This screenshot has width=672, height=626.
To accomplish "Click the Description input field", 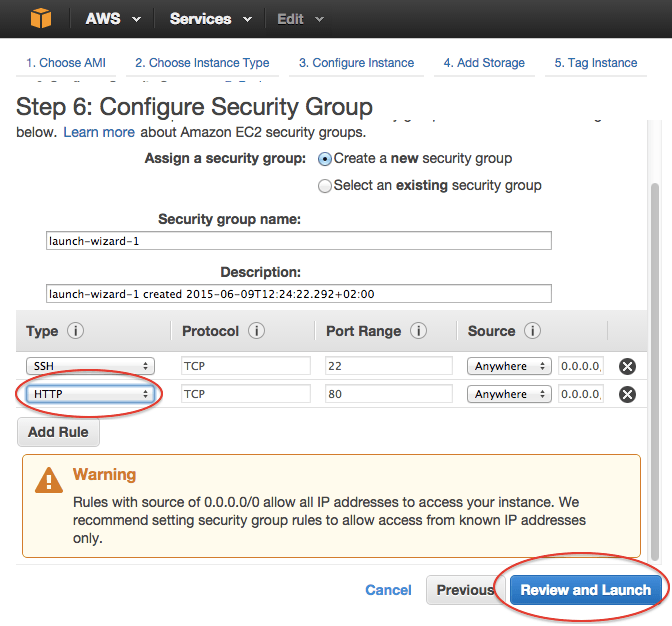I will 299,294.
